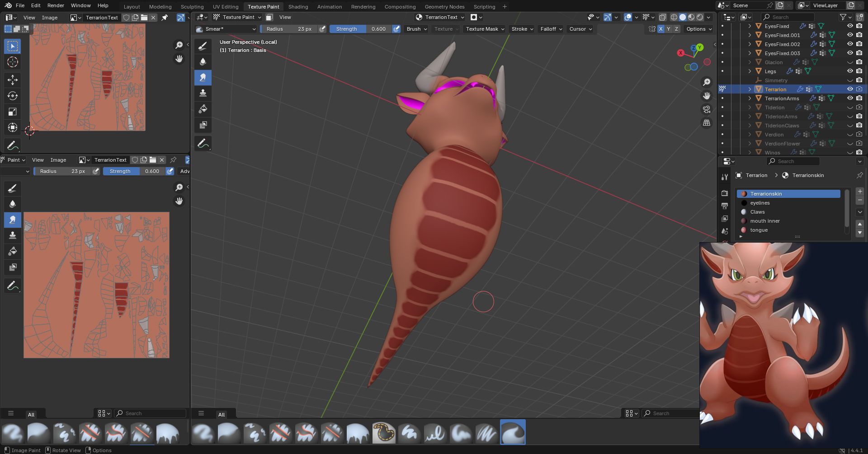Open the TerrarionText image selector dropdown
Image resolution: width=868 pixels, height=454 pixels.
tap(441, 17)
